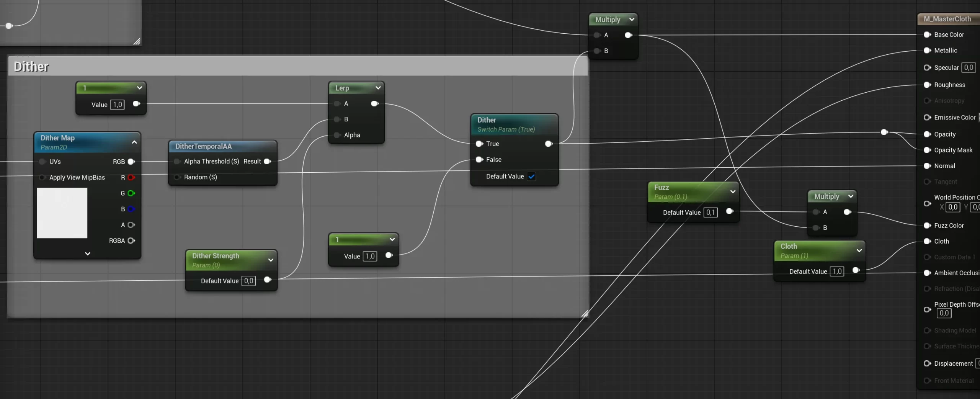Screen dimensions: 980x399
Task: Click the Dither switch False input pin
Action: (479, 159)
